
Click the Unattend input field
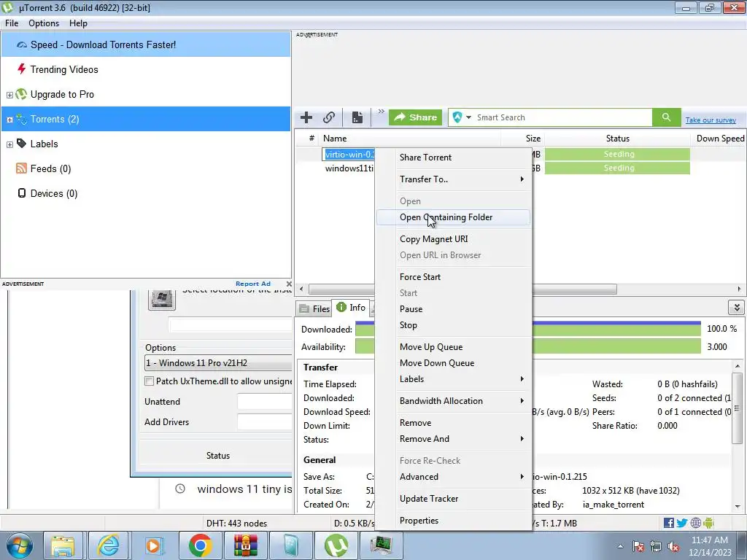[x=264, y=402]
